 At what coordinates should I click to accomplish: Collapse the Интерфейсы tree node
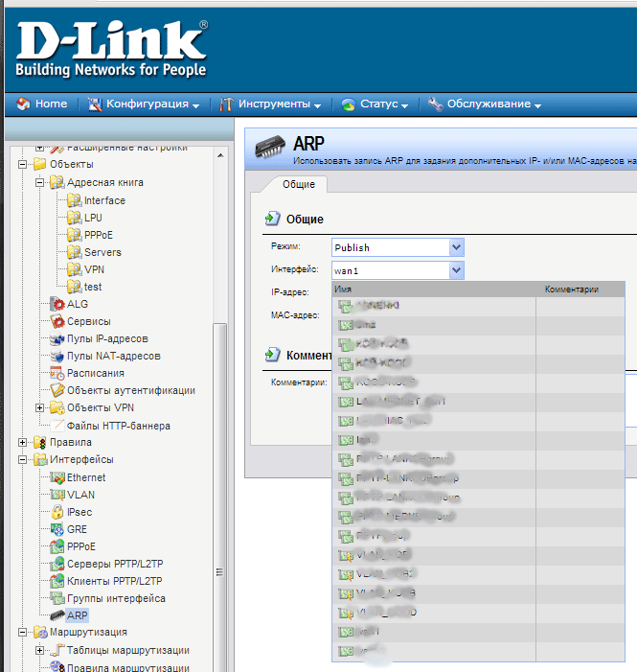point(23,459)
